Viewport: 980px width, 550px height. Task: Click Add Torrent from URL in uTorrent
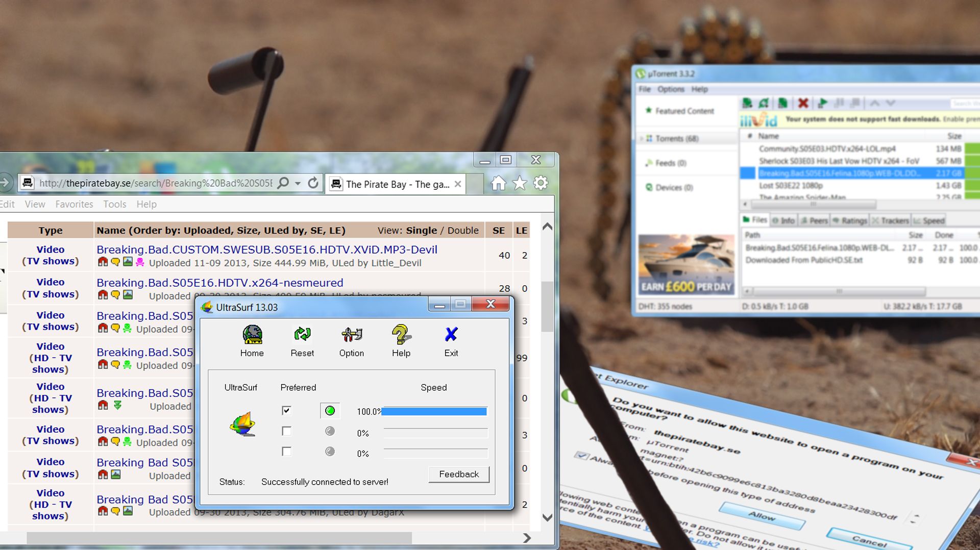(x=764, y=103)
